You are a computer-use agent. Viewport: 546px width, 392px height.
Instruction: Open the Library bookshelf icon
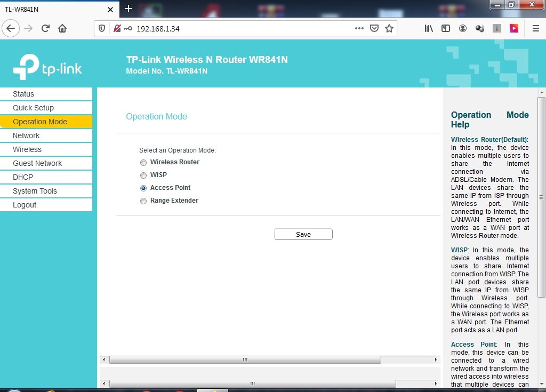pos(429,28)
